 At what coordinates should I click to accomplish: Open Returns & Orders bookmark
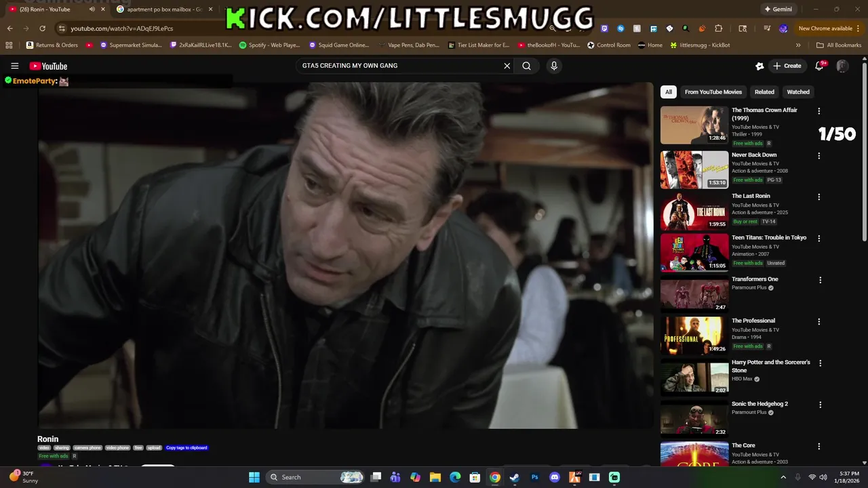pyautogui.click(x=52, y=45)
